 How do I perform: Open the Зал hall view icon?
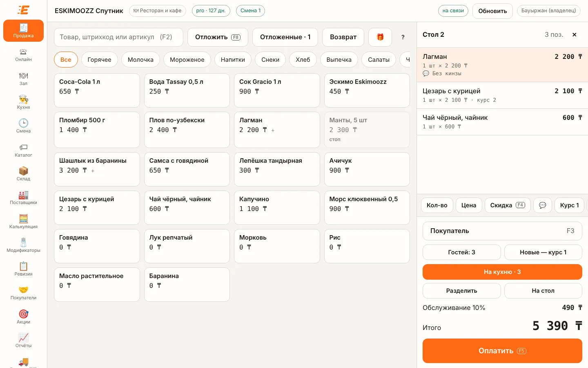pyautogui.click(x=23, y=76)
